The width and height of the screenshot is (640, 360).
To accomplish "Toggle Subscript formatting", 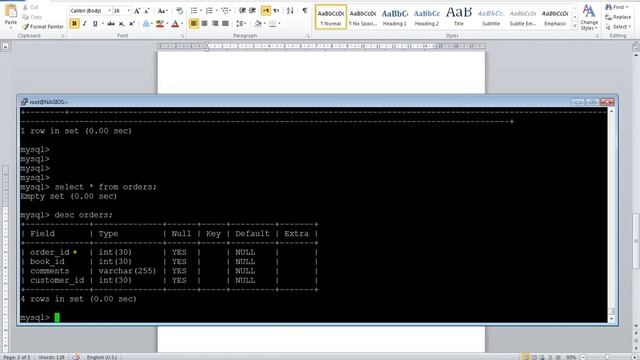I will (x=121, y=24).
